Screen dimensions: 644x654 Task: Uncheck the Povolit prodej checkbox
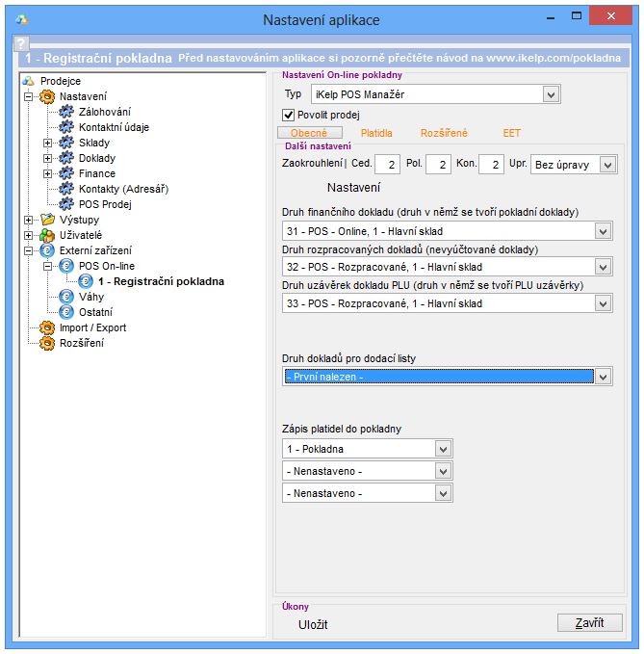289,116
